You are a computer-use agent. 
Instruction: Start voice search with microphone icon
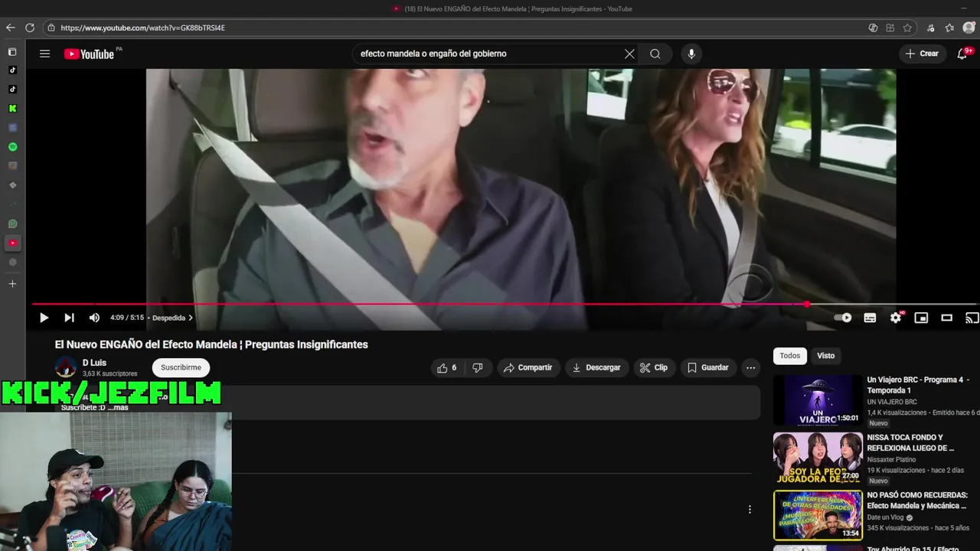click(x=691, y=54)
